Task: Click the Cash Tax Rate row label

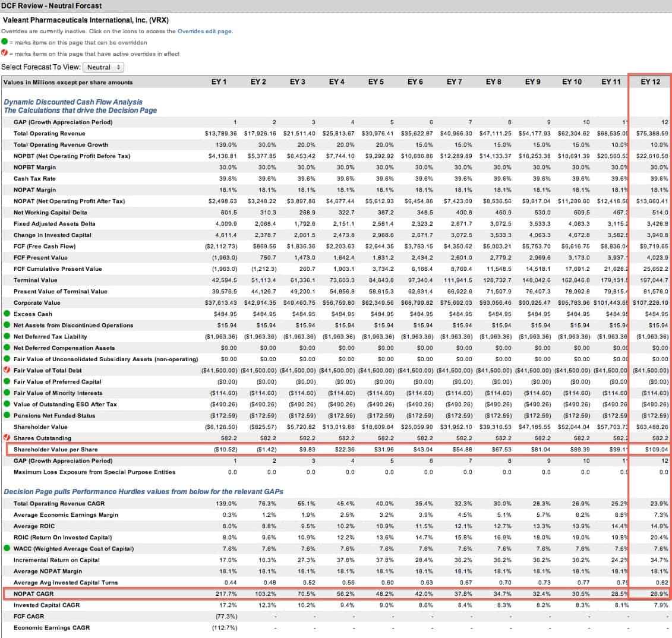Action: [34, 179]
